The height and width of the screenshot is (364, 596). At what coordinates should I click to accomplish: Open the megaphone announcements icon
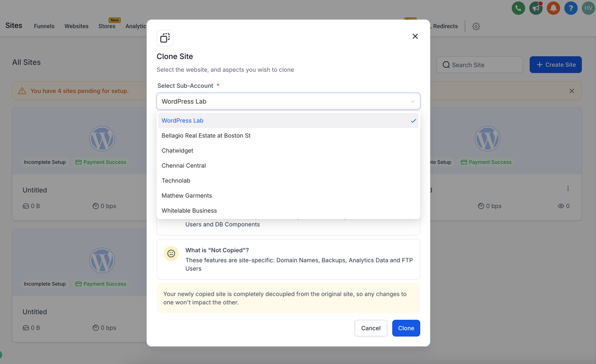(536, 8)
